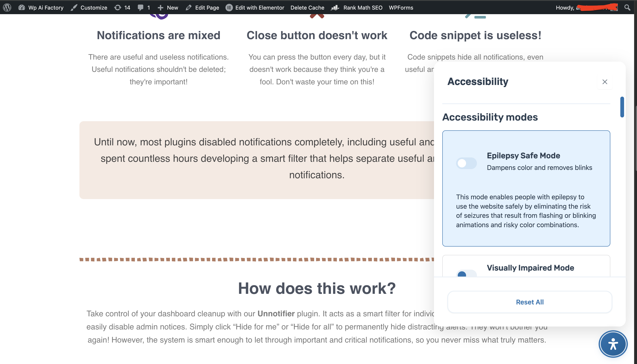Viewport: 637px width, 364px height.
Task: Click the Epilepsy Safe Mode card description
Action: [x=526, y=211]
